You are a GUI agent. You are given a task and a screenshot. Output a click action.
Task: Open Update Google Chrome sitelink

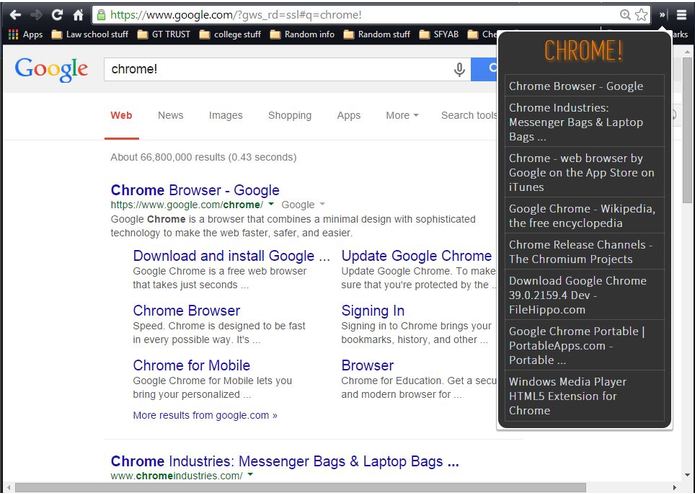pyautogui.click(x=417, y=256)
